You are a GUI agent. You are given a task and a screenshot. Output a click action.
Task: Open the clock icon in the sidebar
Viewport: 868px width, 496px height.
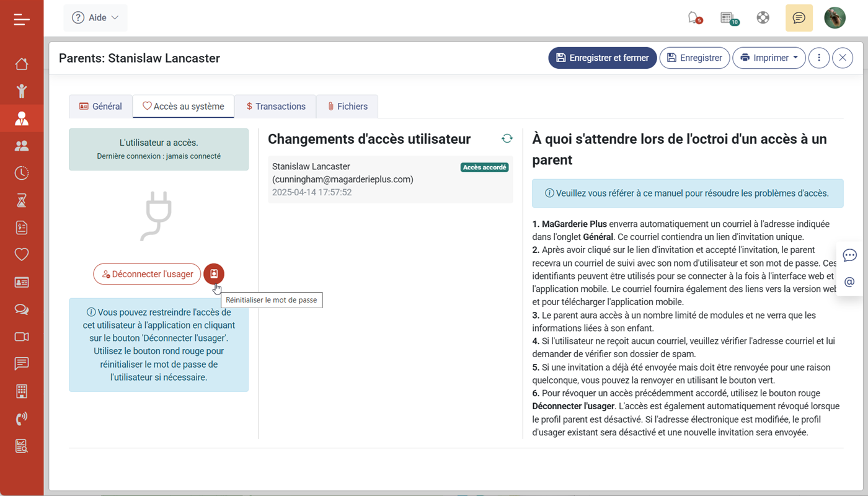point(22,173)
